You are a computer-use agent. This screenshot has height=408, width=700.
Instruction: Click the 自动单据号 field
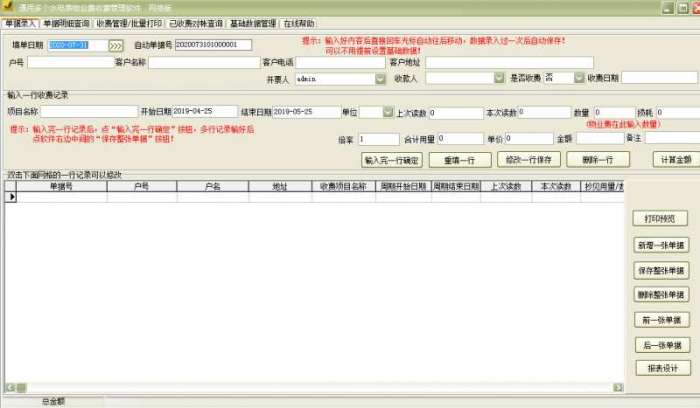click(x=213, y=45)
